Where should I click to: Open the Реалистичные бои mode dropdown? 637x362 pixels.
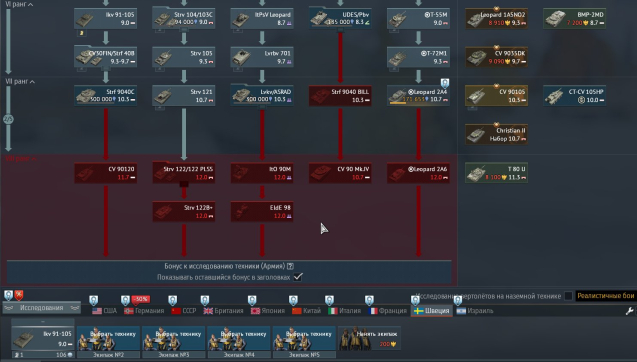click(x=606, y=296)
